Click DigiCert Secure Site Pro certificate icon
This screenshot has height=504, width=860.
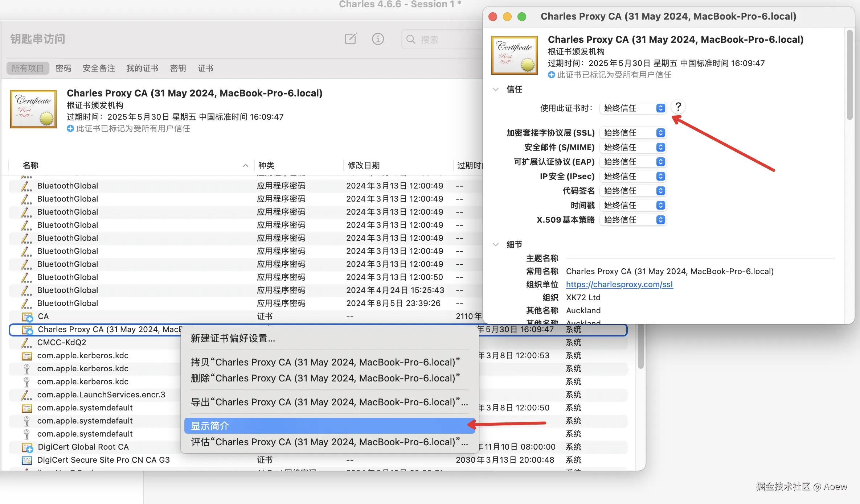tap(27, 460)
